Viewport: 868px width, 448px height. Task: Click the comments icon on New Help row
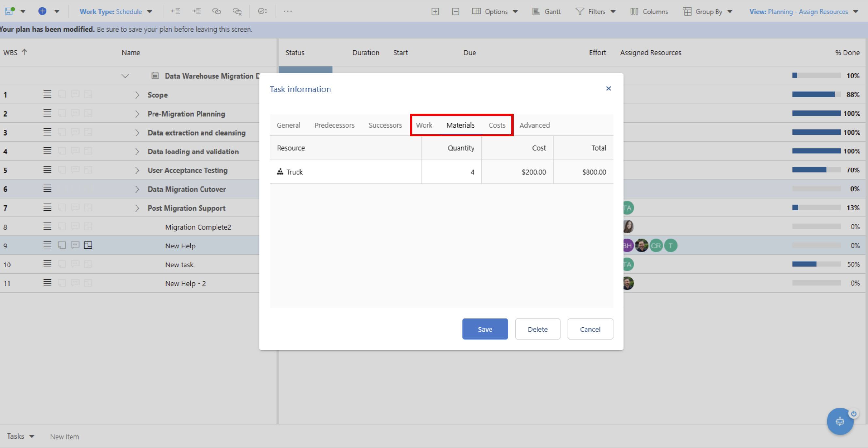coord(75,245)
